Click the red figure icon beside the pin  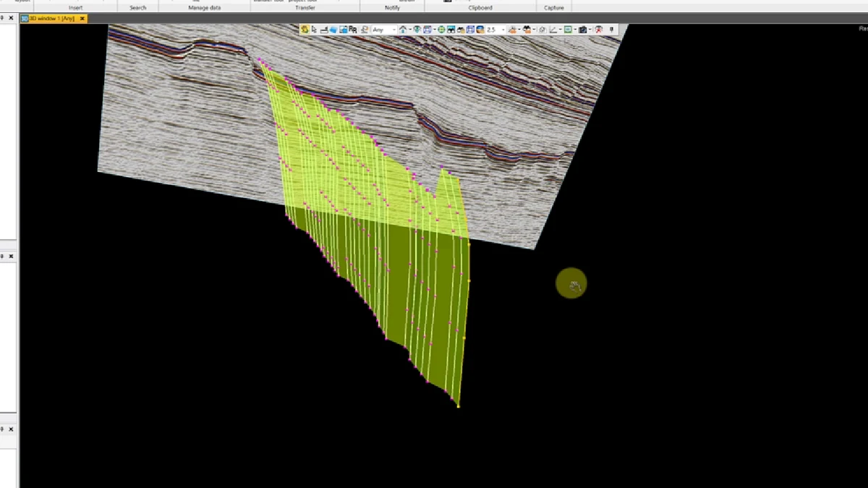pyautogui.click(x=598, y=30)
